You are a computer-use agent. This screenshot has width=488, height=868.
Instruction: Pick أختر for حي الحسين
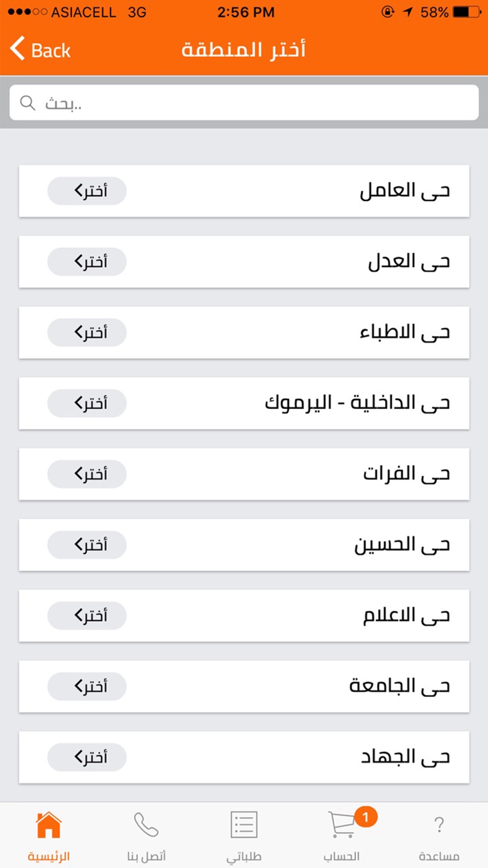[87, 545]
